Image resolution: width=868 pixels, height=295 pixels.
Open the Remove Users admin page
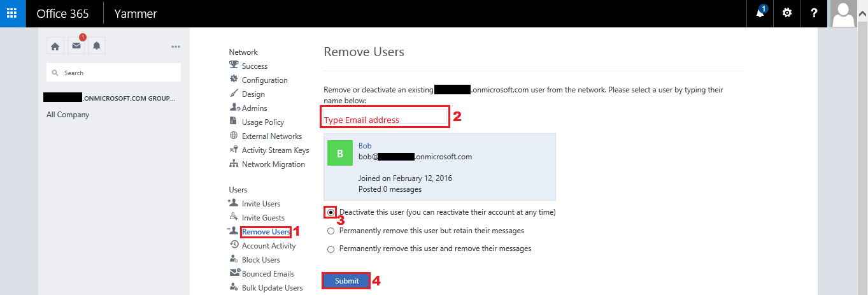coord(266,232)
